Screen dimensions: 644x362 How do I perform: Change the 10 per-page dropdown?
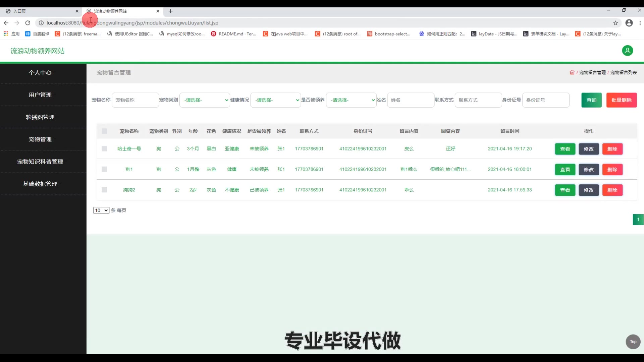click(x=101, y=210)
